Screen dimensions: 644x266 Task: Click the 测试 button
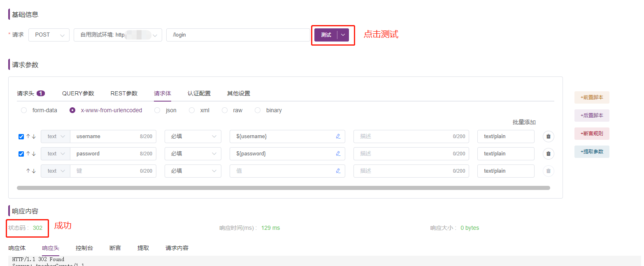[x=326, y=35]
